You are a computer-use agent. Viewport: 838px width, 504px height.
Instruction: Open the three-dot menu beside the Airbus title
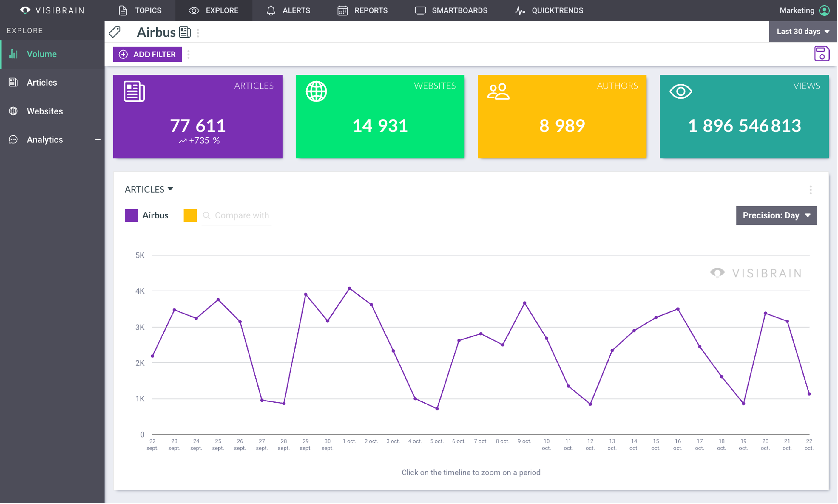[x=198, y=32]
